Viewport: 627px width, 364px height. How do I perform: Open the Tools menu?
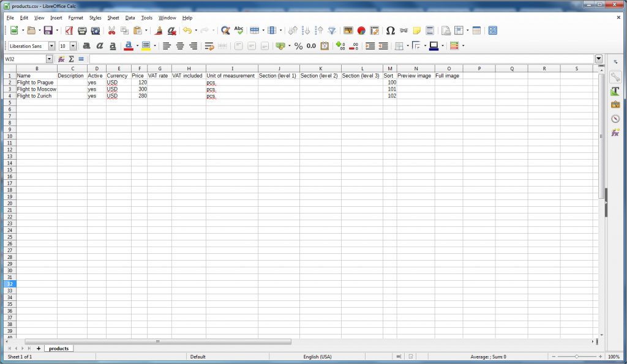pyautogui.click(x=147, y=18)
